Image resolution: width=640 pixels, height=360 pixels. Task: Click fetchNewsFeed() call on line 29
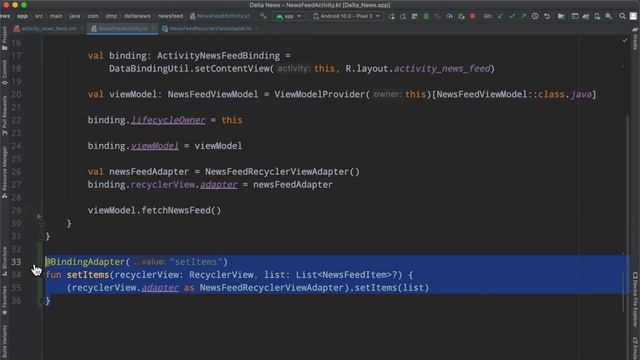coord(181,210)
